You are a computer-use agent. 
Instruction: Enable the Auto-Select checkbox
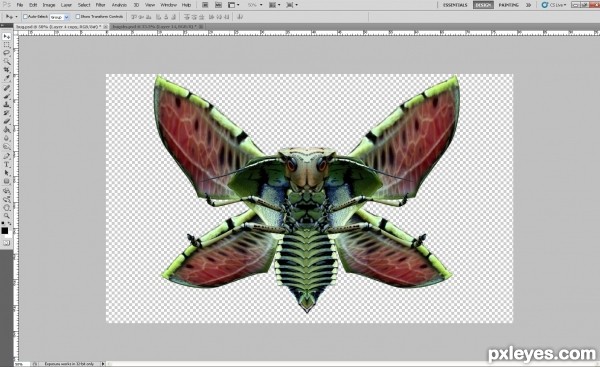pyautogui.click(x=25, y=17)
